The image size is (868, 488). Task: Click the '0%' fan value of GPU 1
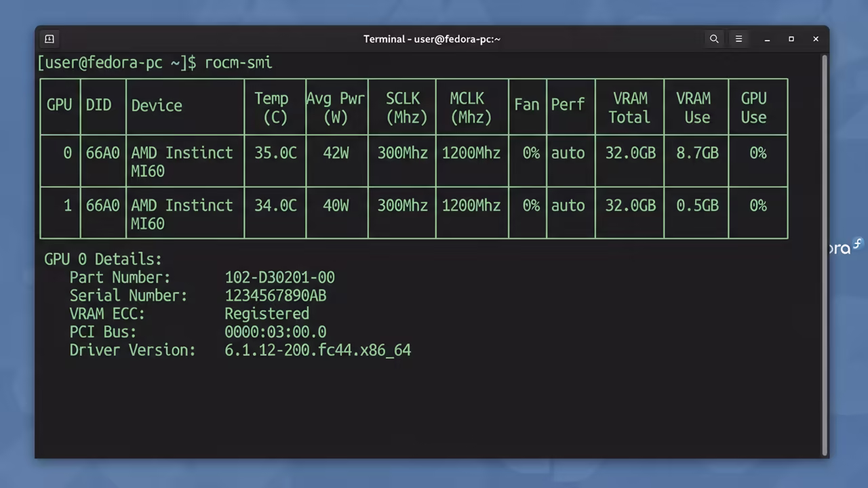531,205
